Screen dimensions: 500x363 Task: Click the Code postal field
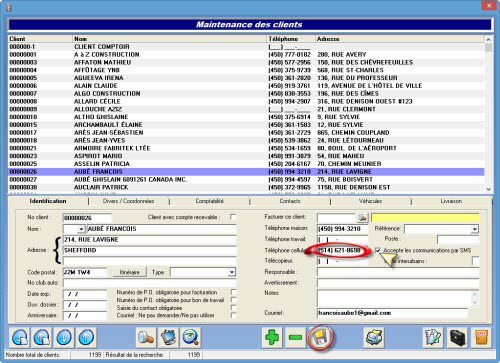(x=85, y=272)
